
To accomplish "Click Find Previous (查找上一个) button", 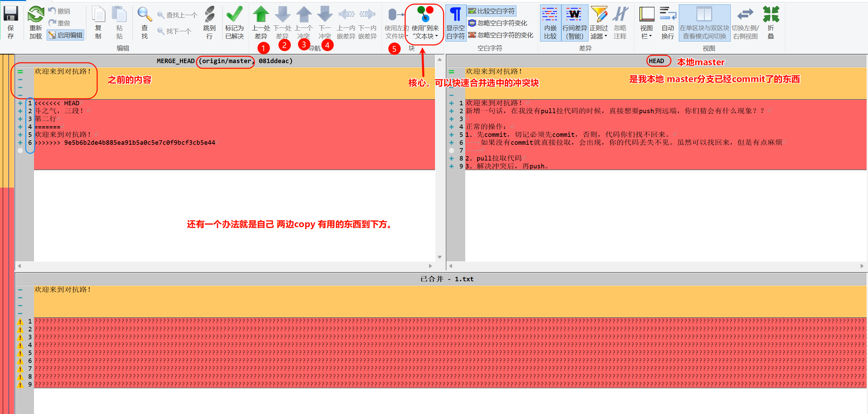I will coord(178,15).
